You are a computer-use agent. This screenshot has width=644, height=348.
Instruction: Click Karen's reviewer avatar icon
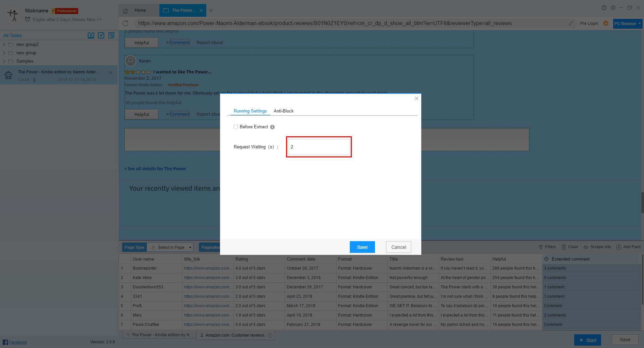[x=130, y=61]
